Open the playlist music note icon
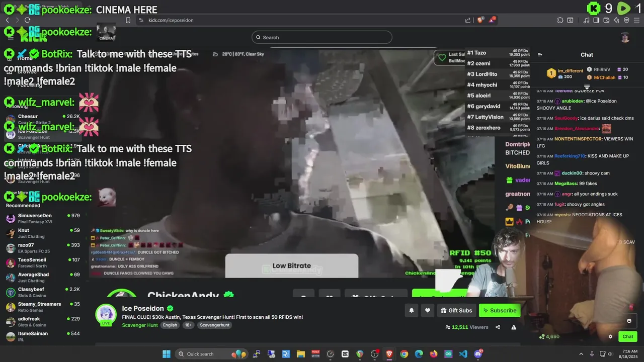 586,20
